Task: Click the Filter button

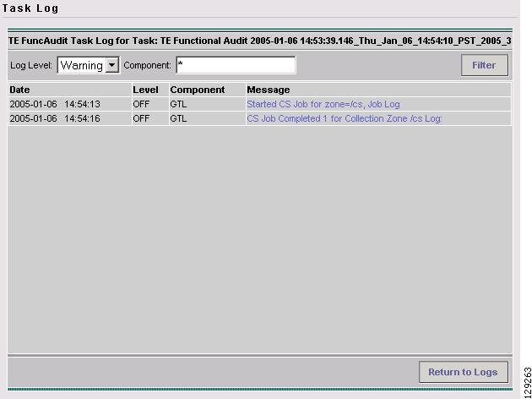Action: coord(484,65)
